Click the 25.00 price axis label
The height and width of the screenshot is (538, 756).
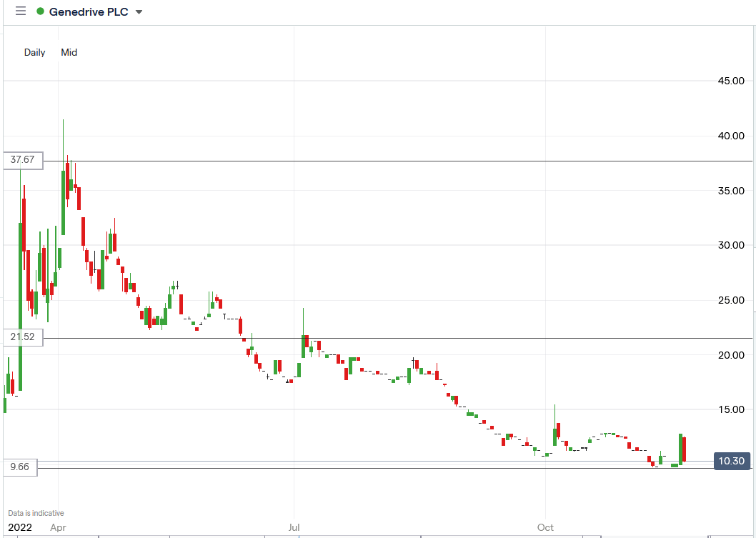coord(731,300)
